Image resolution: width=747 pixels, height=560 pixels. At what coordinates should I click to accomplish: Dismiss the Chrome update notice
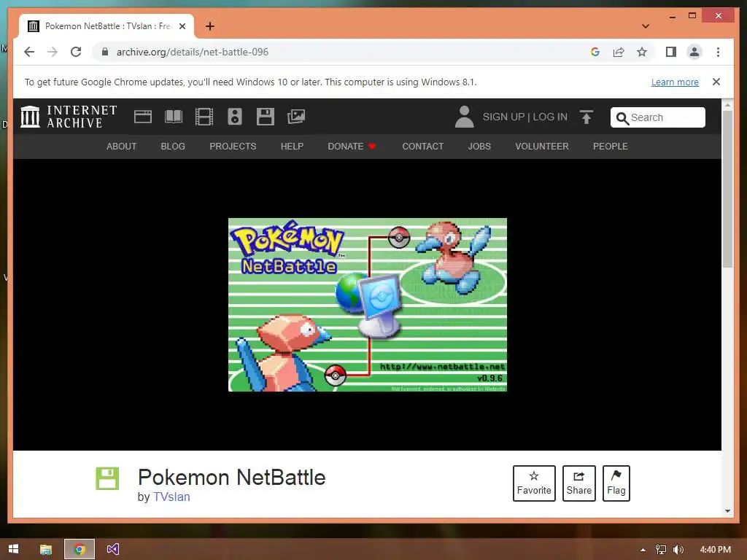click(716, 82)
